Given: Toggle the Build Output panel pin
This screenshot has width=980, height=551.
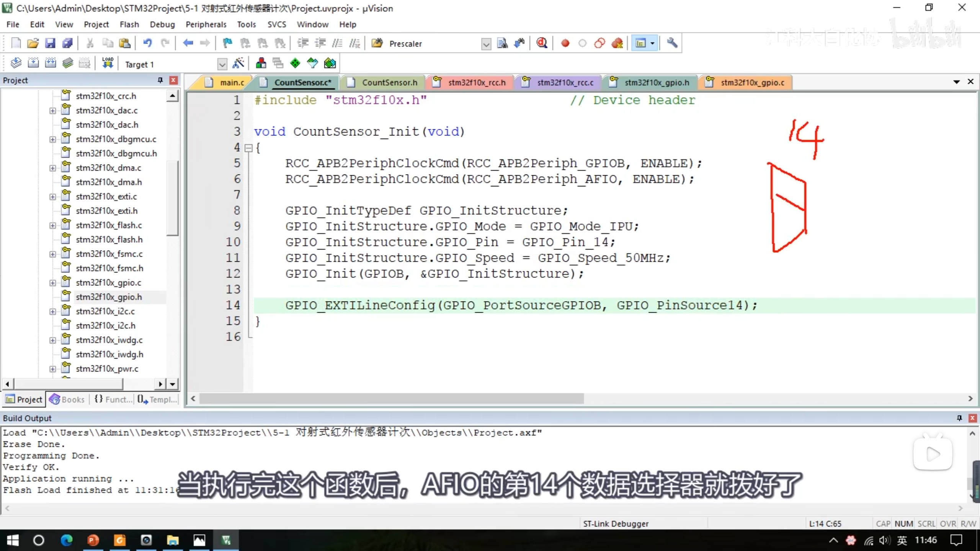Looking at the screenshot, I should [x=959, y=418].
